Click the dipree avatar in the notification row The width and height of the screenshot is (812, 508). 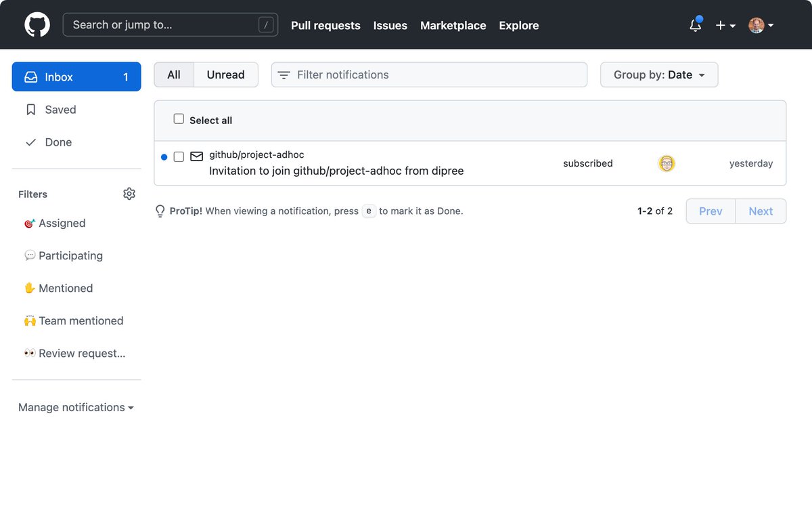tap(667, 163)
